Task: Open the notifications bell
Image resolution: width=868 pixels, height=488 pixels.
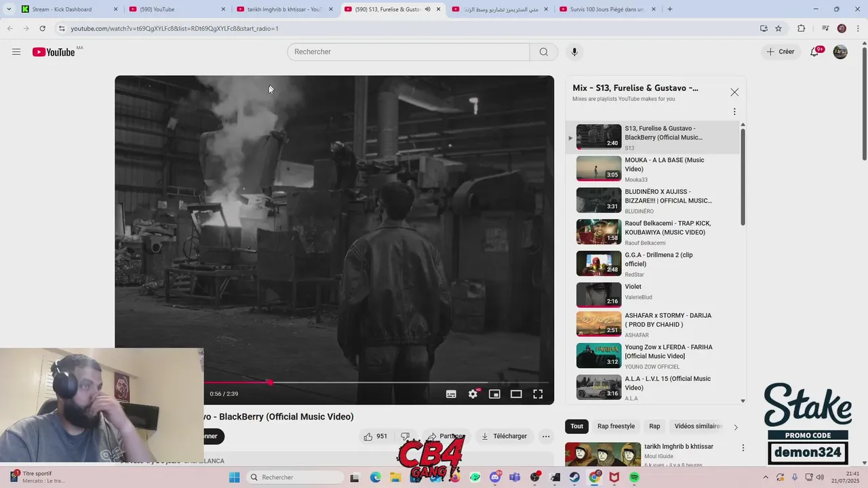Action: 815,52
